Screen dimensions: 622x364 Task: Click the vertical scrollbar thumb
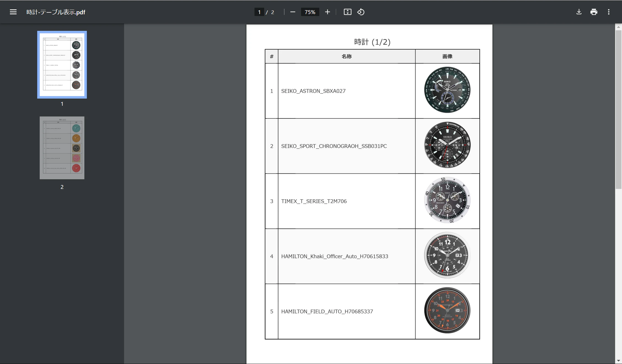(x=618, y=110)
